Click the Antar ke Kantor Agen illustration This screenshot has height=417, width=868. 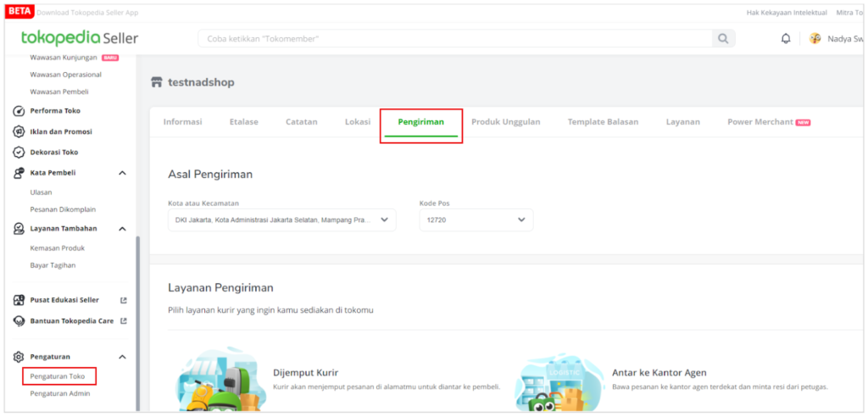tap(558, 381)
